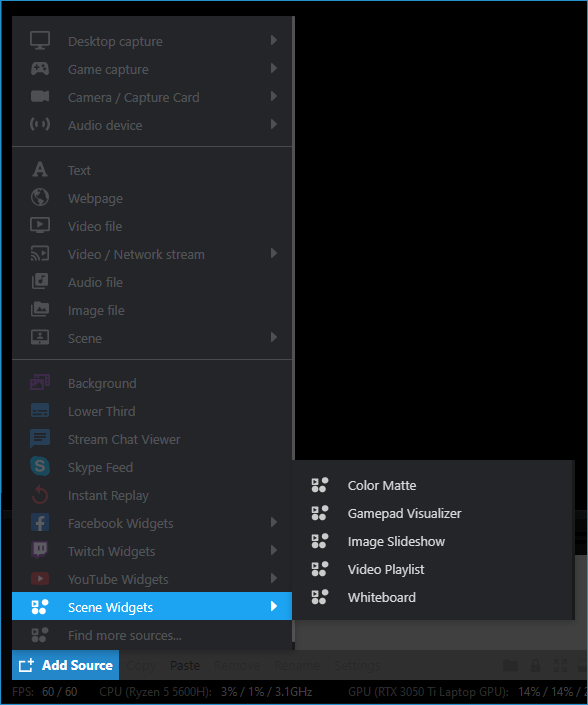Click the Remove button in source toolbar
Screen dimensions: 588x705
(237, 665)
